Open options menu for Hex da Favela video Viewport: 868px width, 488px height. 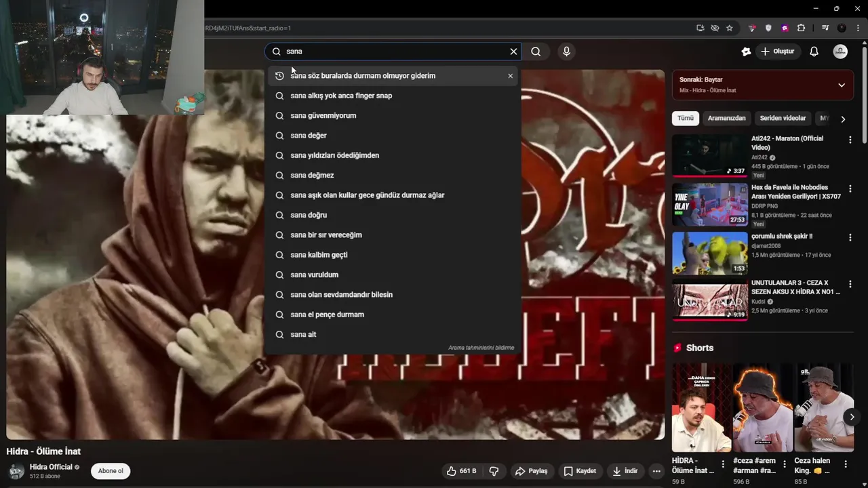pyautogui.click(x=850, y=189)
